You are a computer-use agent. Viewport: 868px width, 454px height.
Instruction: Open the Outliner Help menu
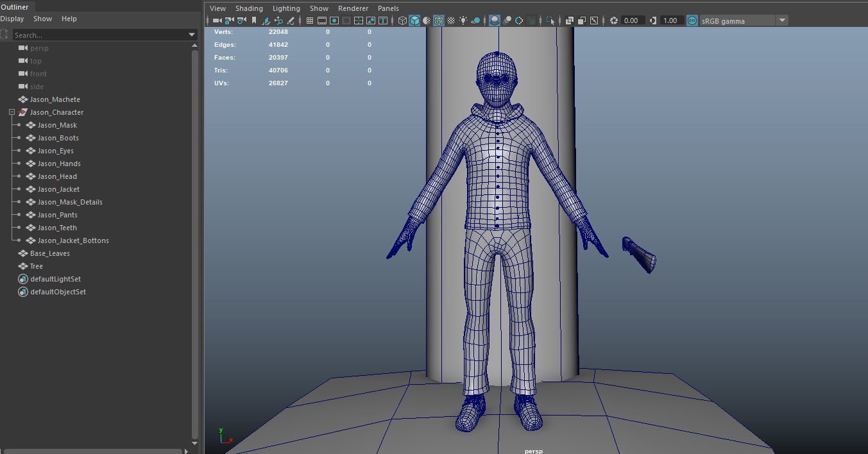pyautogui.click(x=69, y=19)
